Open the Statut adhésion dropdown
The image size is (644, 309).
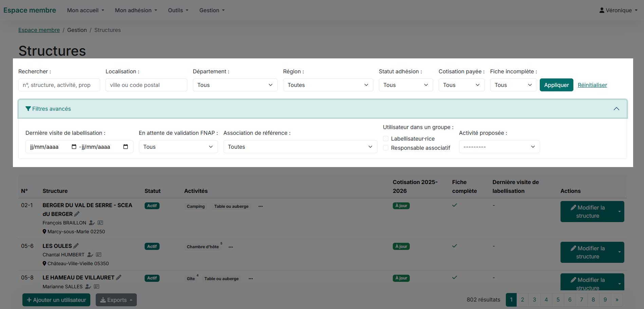(x=406, y=85)
